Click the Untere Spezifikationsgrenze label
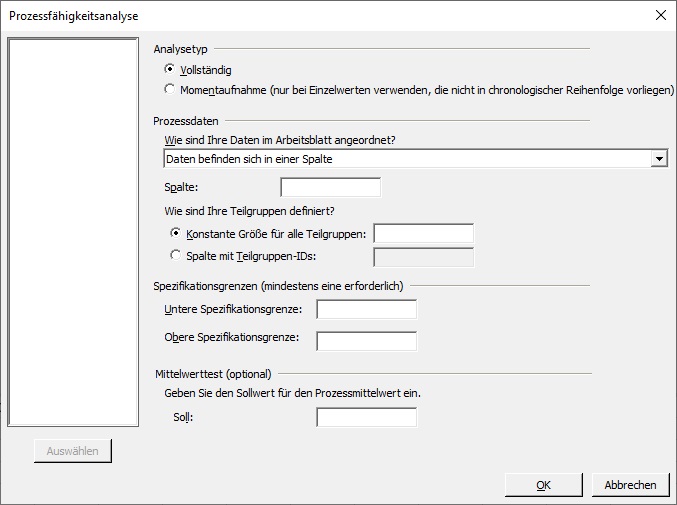 pyautogui.click(x=233, y=309)
